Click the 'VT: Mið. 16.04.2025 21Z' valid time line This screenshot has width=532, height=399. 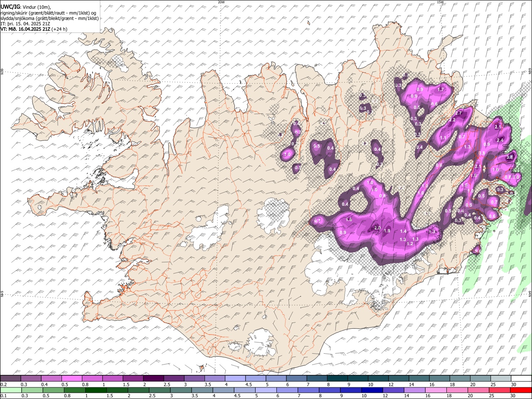pyautogui.click(x=25, y=29)
